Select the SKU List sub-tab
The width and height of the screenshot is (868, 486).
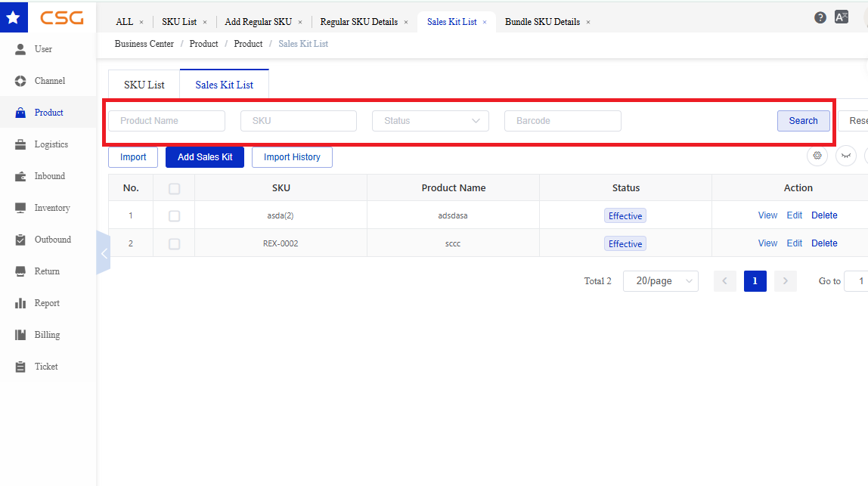[144, 85]
